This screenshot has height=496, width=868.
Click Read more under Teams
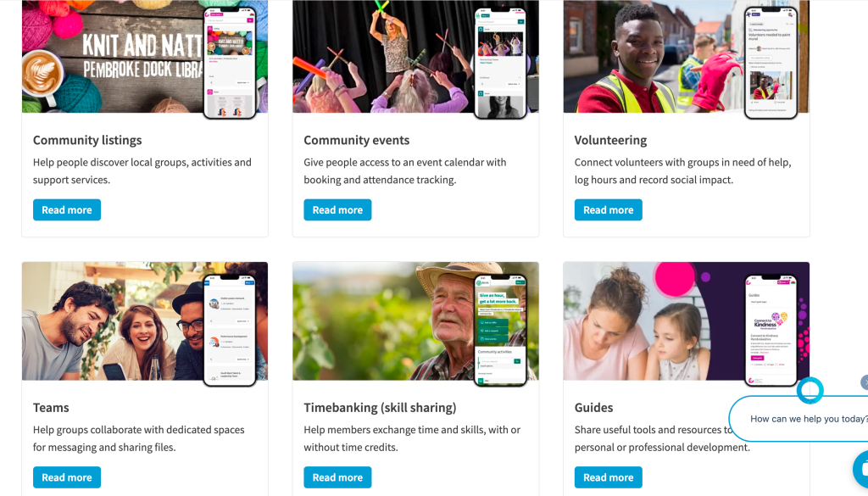[x=67, y=477]
